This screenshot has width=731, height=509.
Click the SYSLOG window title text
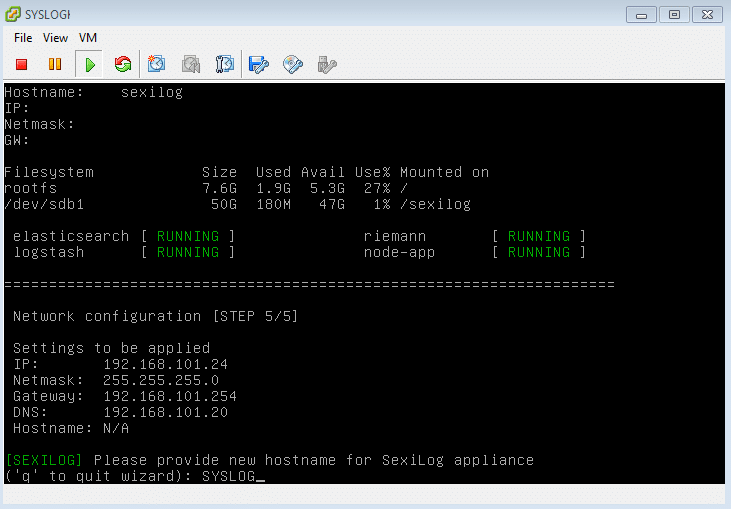tap(48, 14)
